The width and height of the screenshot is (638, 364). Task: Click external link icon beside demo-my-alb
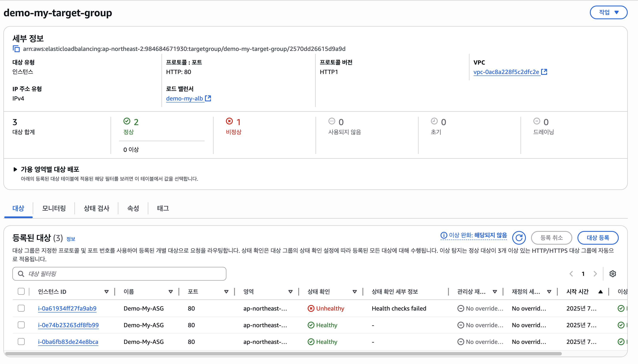(208, 99)
